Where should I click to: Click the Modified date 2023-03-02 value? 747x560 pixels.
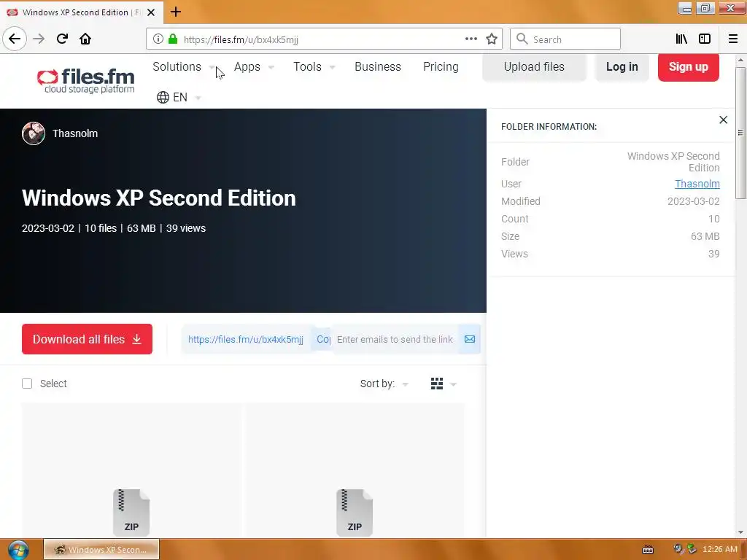click(x=693, y=201)
